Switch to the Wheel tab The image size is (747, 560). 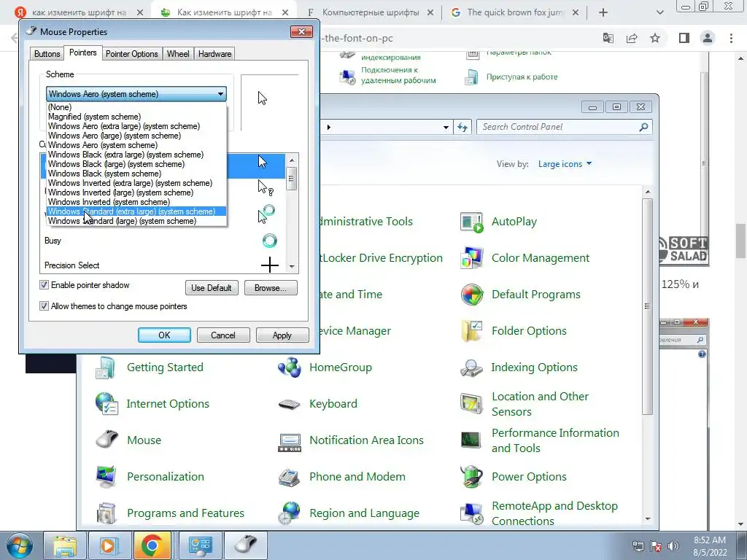pyautogui.click(x=178, y=54)
